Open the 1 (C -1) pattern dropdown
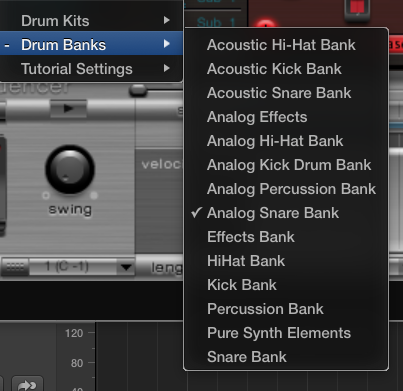 tap(82, 267)
